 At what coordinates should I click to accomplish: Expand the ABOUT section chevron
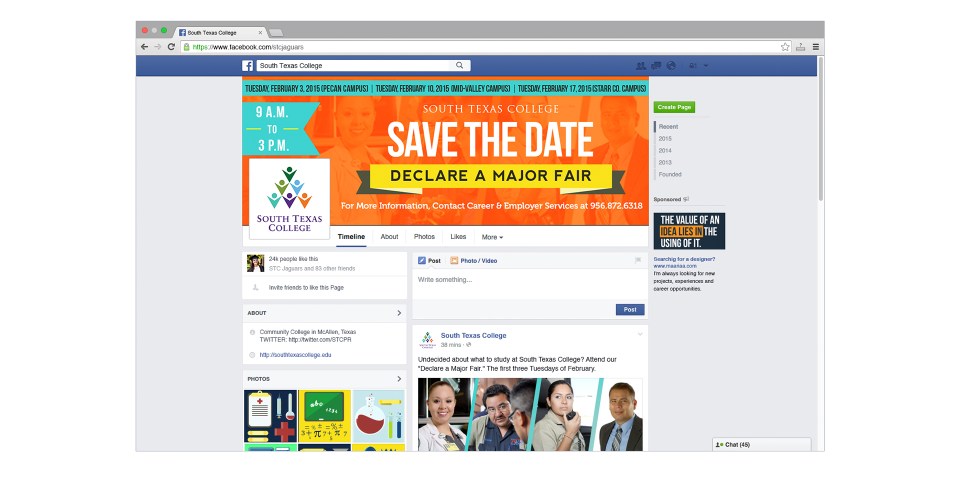(x=399, y=313)
